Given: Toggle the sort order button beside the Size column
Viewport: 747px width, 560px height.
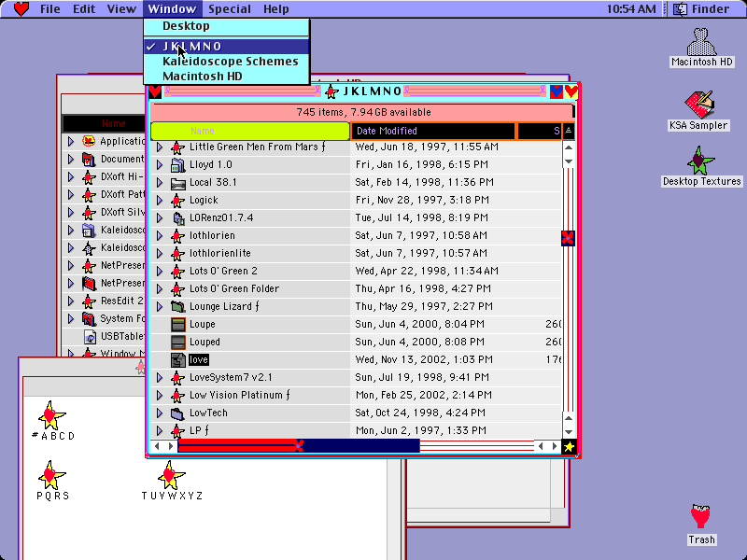Looking at the screenshot, I should coord(569,131).
